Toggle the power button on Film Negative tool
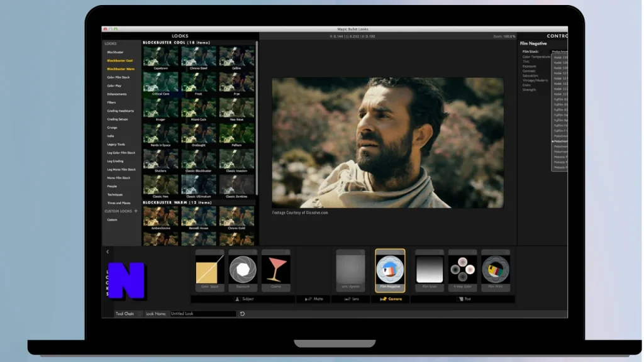Image resolution: width=644 pixels, height=362 pixels. pos(401,252)
